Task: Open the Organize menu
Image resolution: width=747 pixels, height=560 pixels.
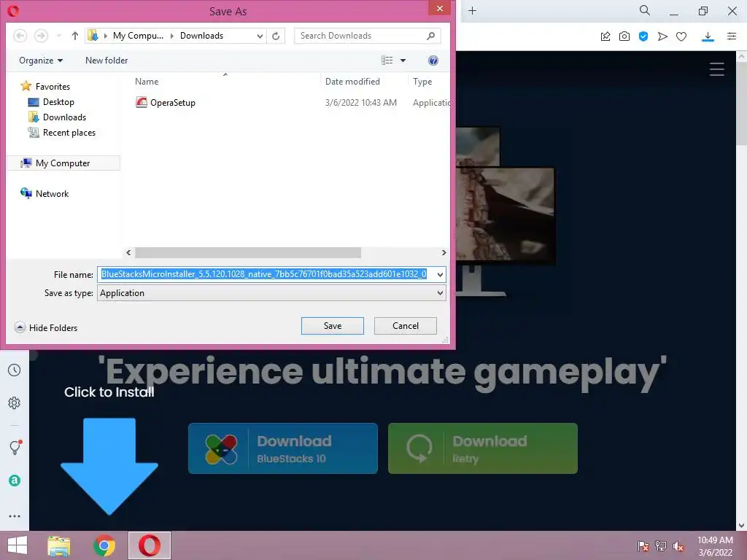Action: (x=41, y=61)
